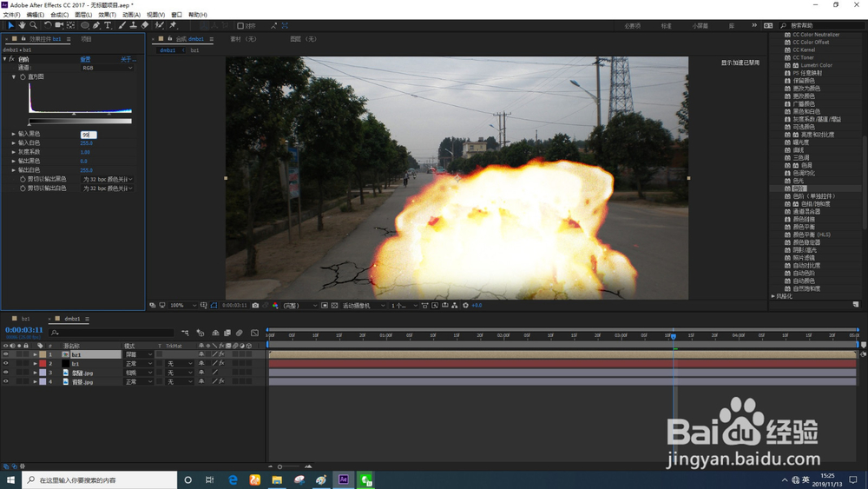This screenshot has width=868, height=489.
Task: Hide layer 2 bz1 eye toggle
Action: point(5,364)
